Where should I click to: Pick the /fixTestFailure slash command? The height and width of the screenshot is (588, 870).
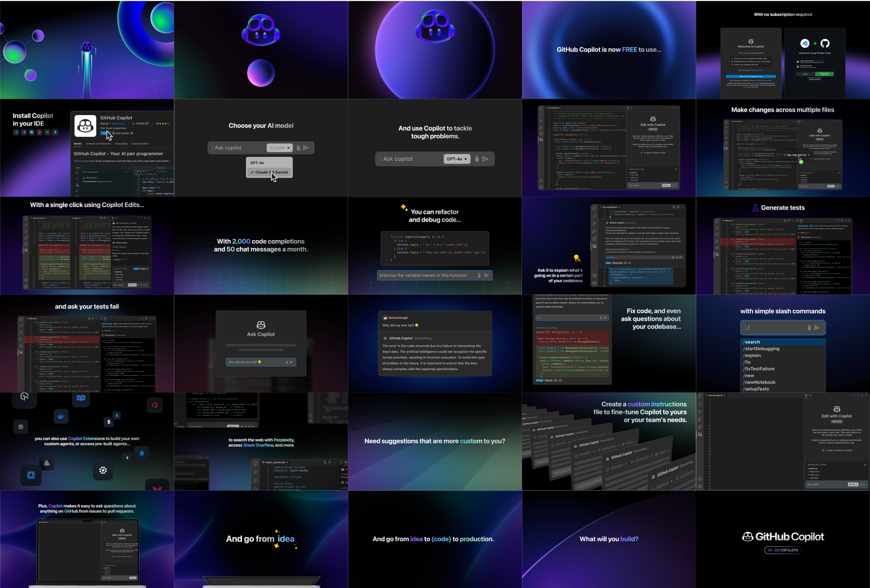759,369
